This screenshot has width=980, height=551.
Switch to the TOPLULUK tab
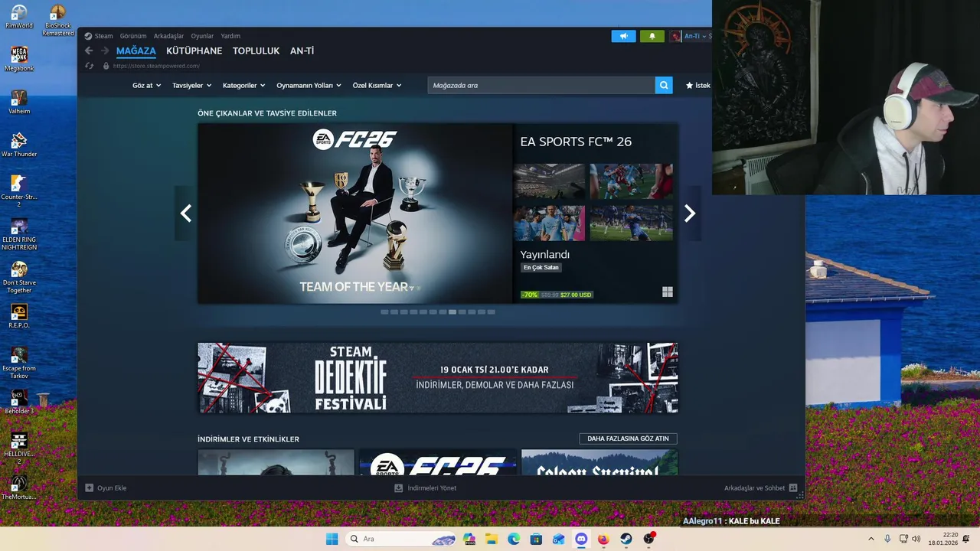click(x=256, y=51)
